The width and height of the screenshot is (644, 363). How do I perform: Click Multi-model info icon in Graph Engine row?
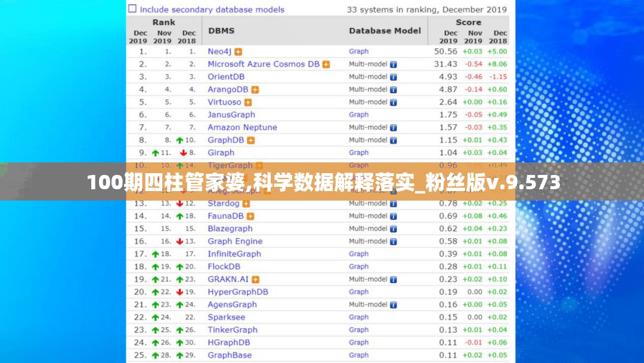(x=394, y=242)
